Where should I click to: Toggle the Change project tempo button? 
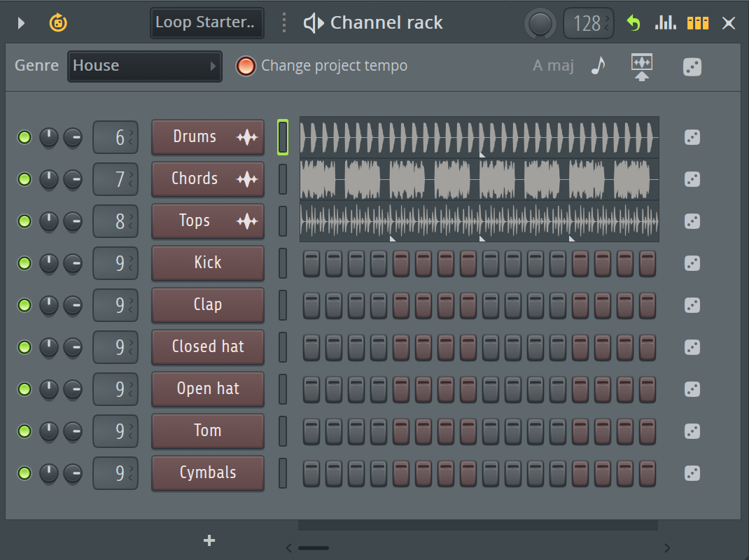click(246, 66)
